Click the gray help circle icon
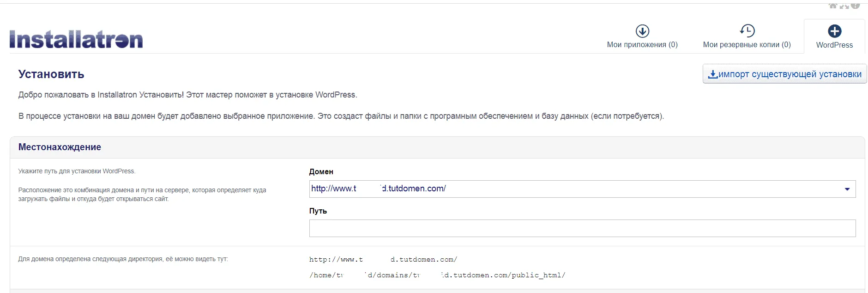Viewport: 868px width, 293px height. pos(856,6)
